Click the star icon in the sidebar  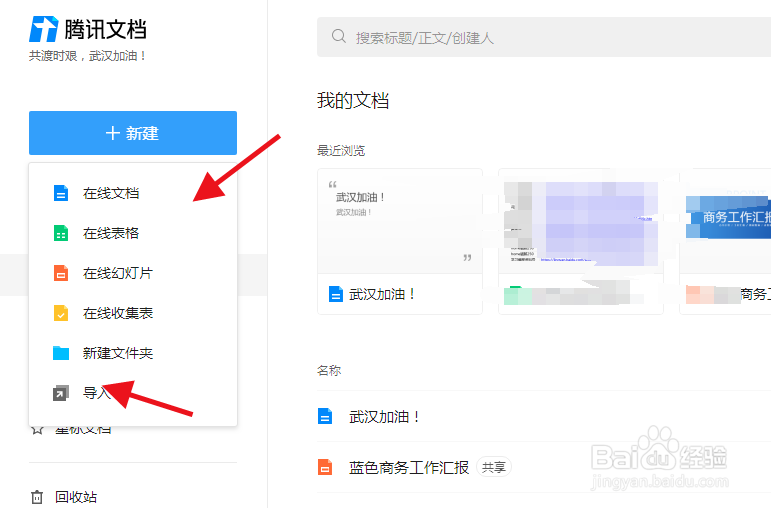37,429
